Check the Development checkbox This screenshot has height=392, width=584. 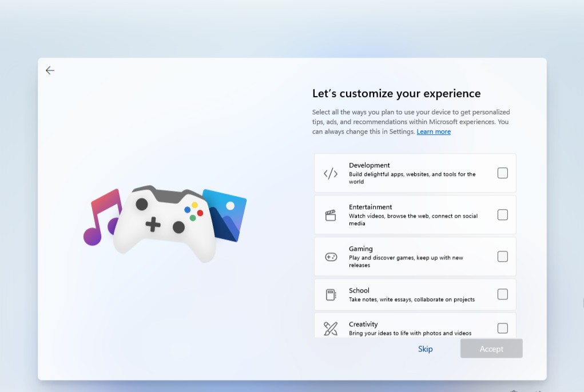point(502,173)
